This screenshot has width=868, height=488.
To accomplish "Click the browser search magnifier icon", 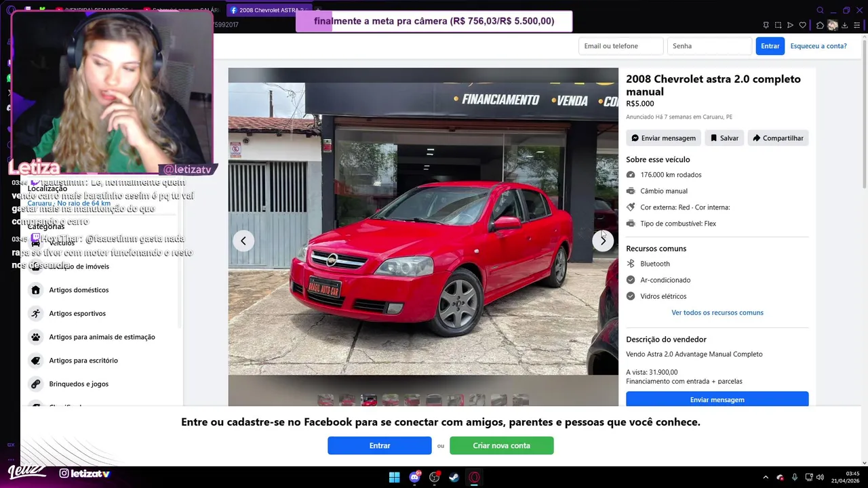I will [x=820, y=10].
